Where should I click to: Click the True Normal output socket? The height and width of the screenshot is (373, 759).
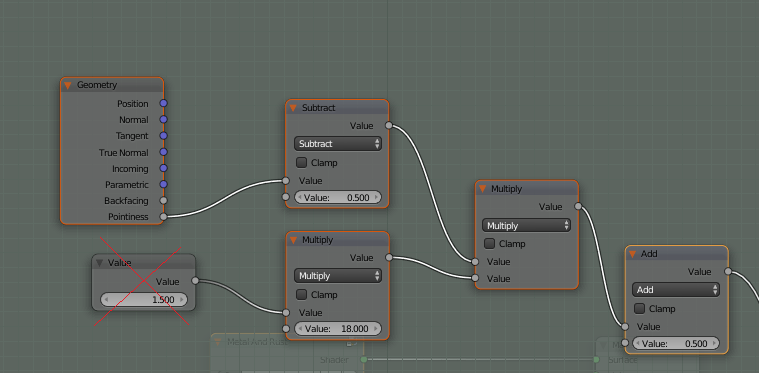tap(164, 152)
